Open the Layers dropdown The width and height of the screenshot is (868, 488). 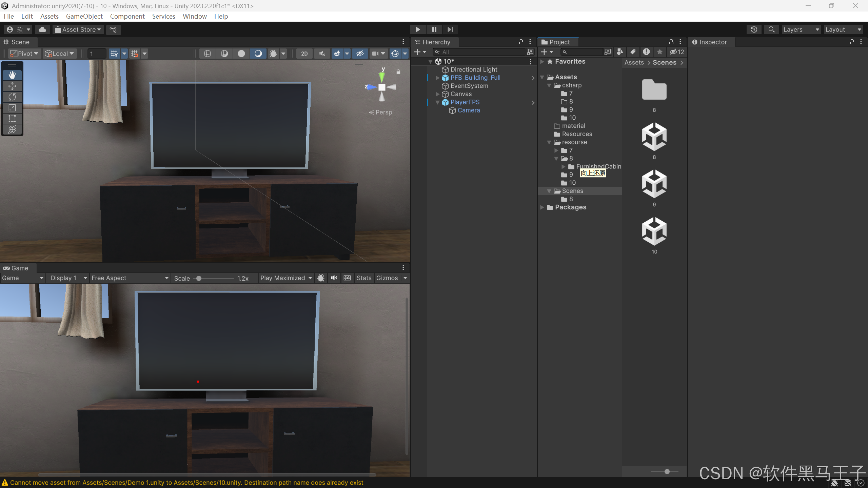point(801,29)
